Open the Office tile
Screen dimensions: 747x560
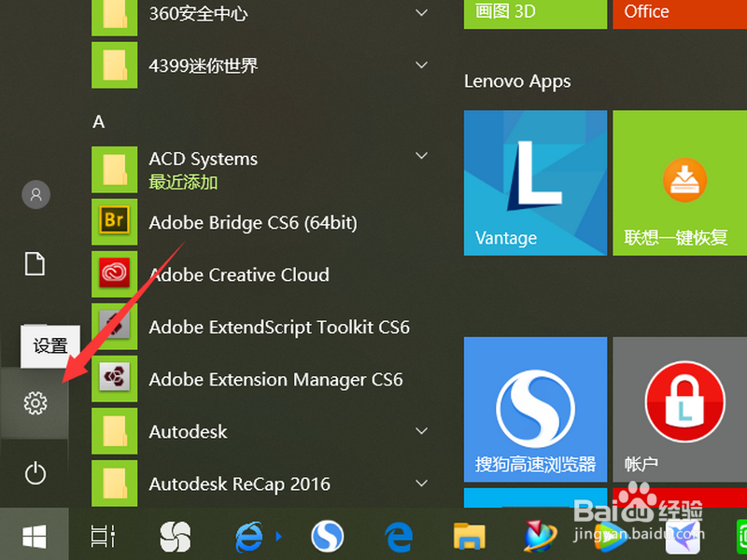click(x=680, y=13)
